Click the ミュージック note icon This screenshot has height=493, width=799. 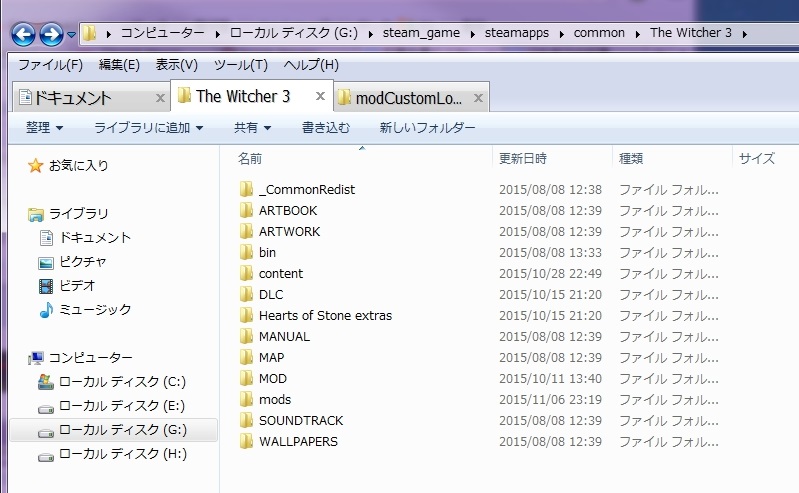point(46,309)
